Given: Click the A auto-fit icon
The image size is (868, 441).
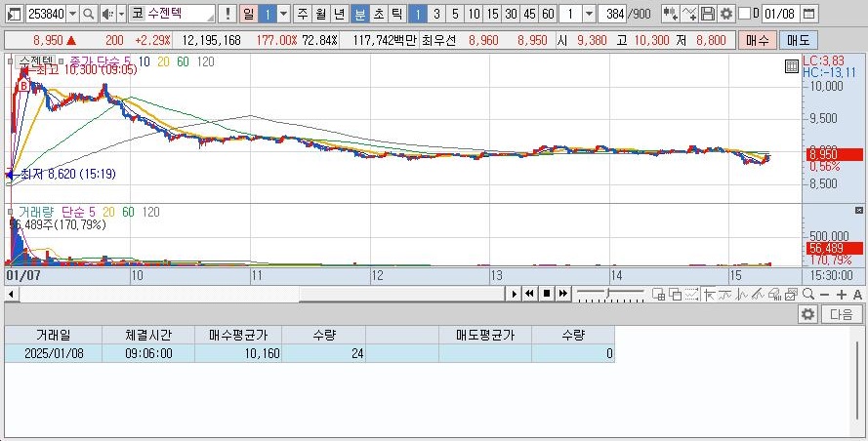Looking at the screenshot, I should pos(857,295).
